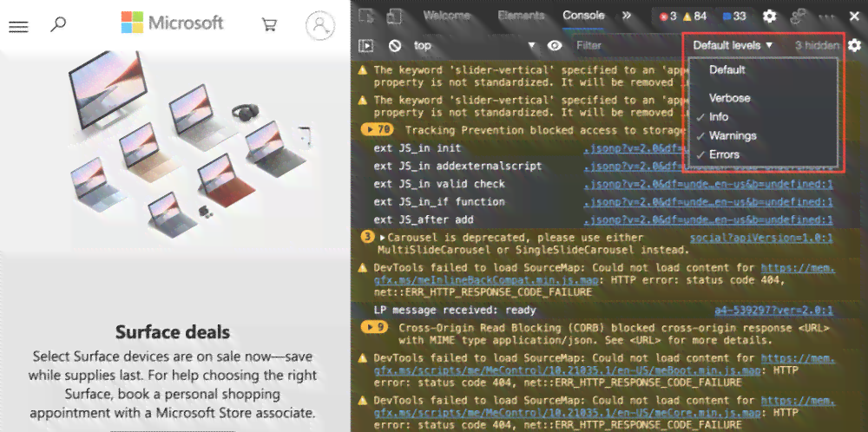This screenshot has width=868, height=432.
Task: Switch to the Elements tab
Action: (520, 16)
